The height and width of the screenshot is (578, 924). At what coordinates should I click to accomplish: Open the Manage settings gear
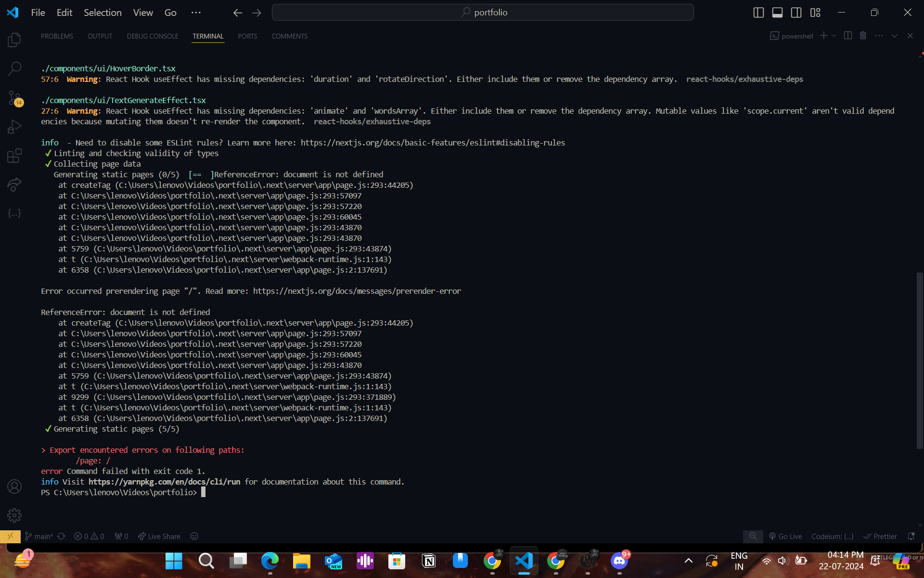pyautogui.click(x=14, y=515)
